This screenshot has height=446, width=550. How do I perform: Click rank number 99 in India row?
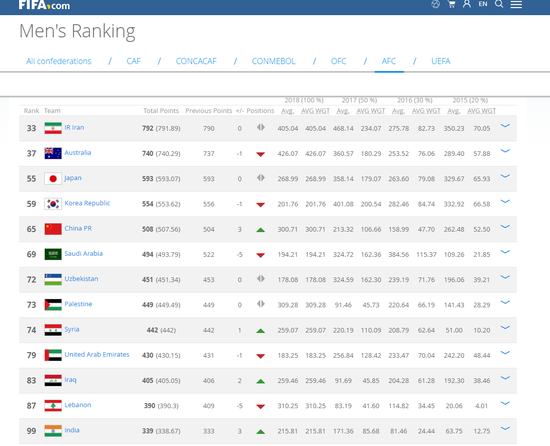(x=31, y=431)
